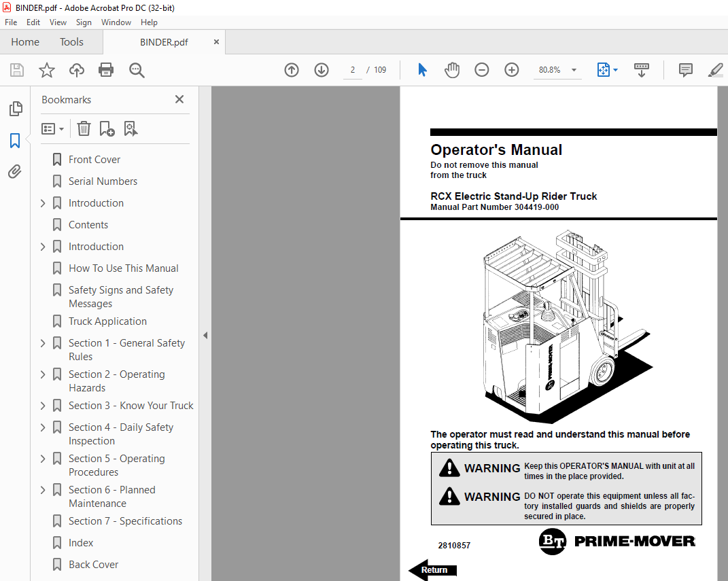Open the Contents bookmark
728x581 pixels.
point(88,225)
